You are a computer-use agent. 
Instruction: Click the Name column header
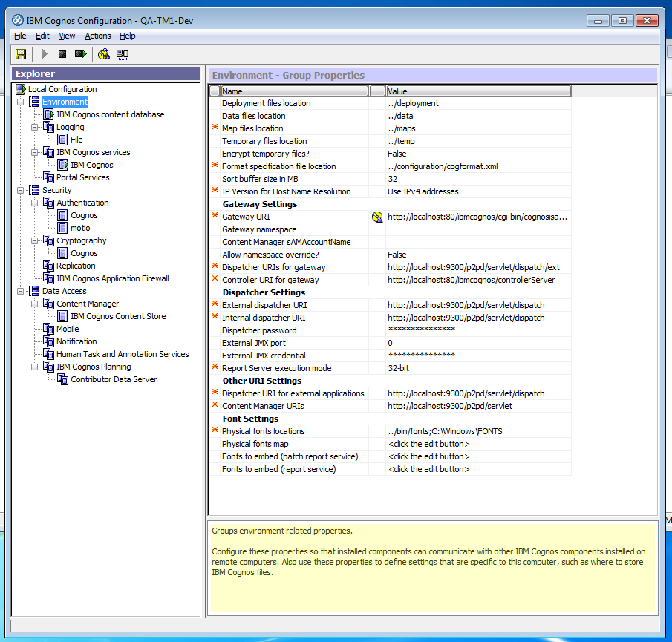[x=294, y=91]
